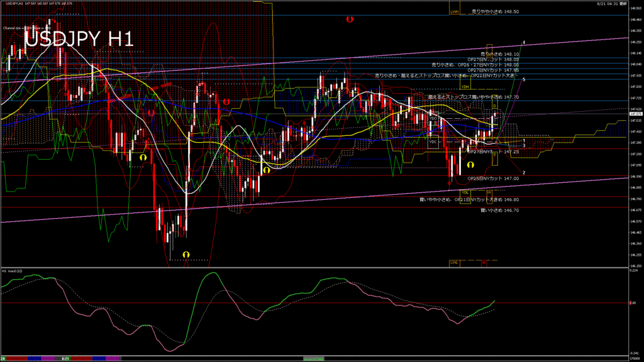Click the yellow horseshoe above the OP25 147.00 label
Image resolution: width=644 pixels, height=362 pixels.
click(470, 164)
